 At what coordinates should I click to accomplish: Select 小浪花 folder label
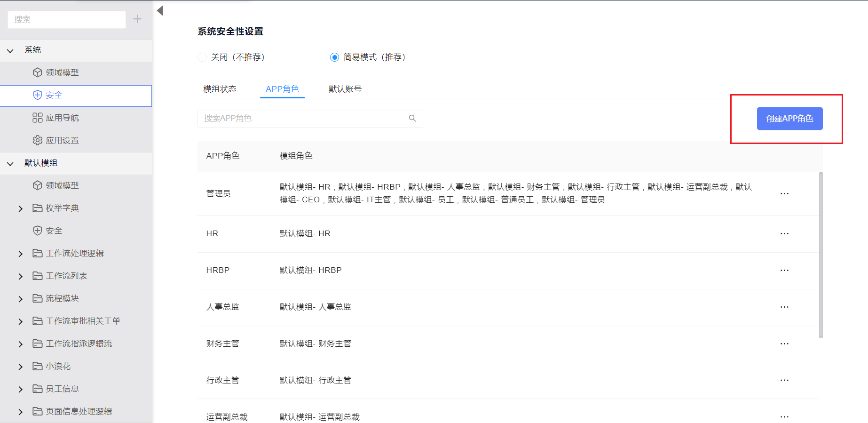click(58, 366)
